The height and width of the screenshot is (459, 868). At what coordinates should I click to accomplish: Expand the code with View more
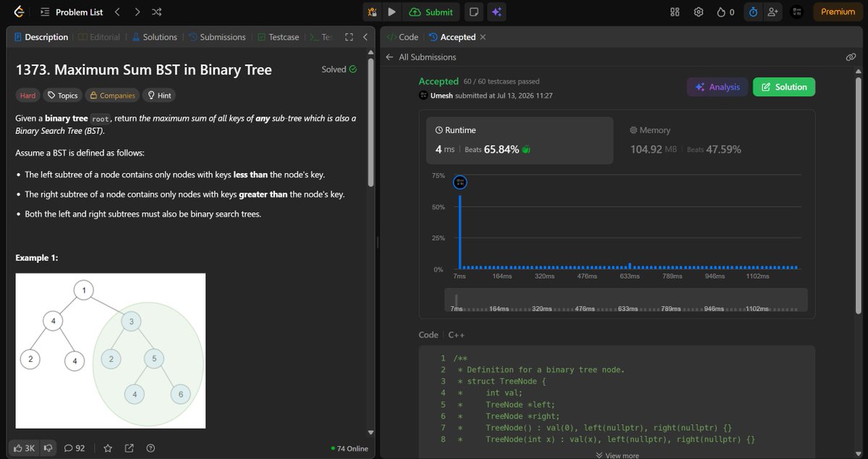tap(617, 455)
